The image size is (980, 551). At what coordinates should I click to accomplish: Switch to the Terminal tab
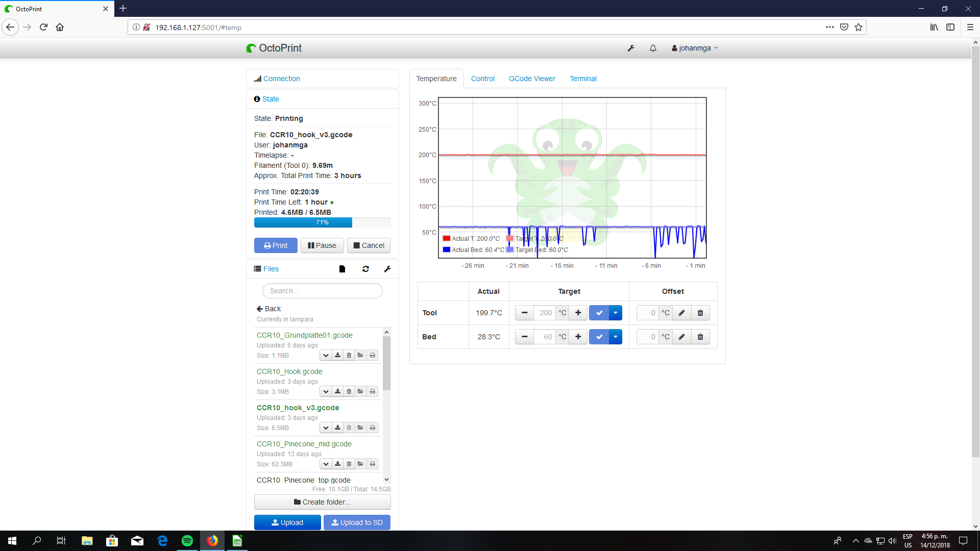[x=583, y=79]
